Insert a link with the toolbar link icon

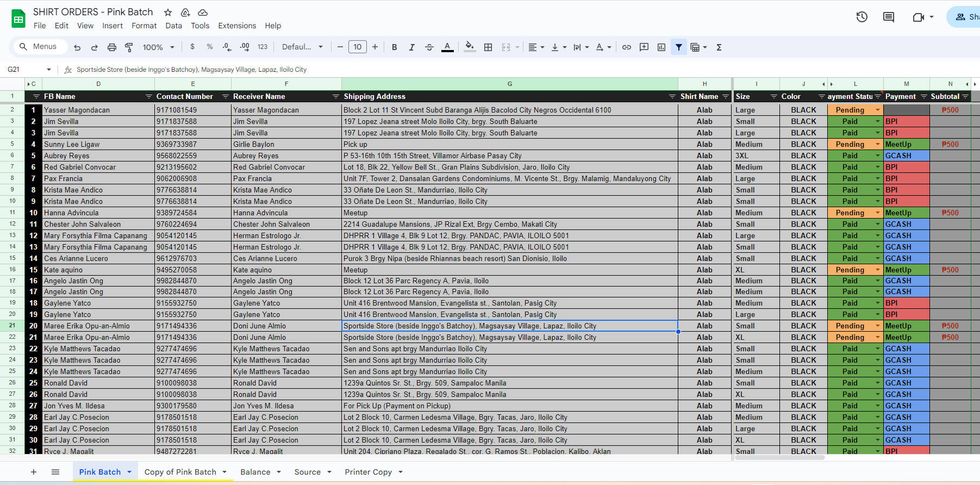coord(627,47)
